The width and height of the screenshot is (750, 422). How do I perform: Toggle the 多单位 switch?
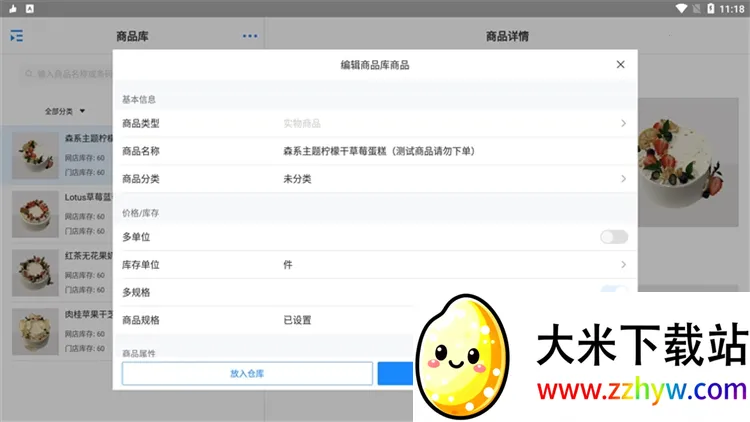pos(613,237)
